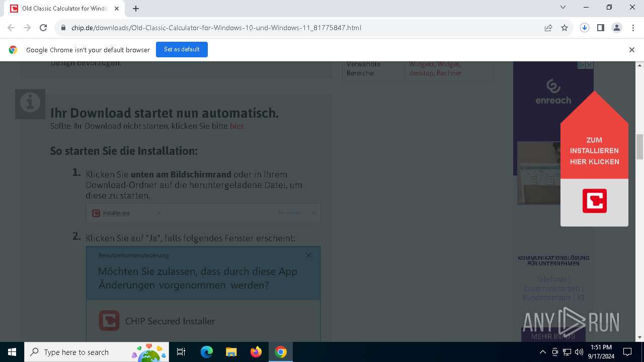
Task: Open File Explorer from the taskbar
Action: (x=231, y=352)
